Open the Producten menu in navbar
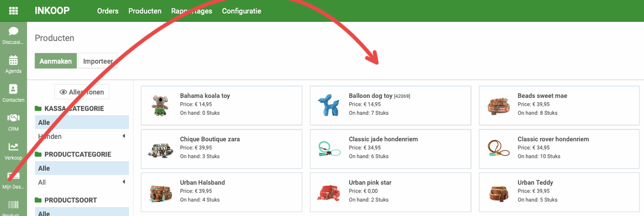The height and width of the screenshot is (216, 644). pyautogui.click(x=145, y=11)
